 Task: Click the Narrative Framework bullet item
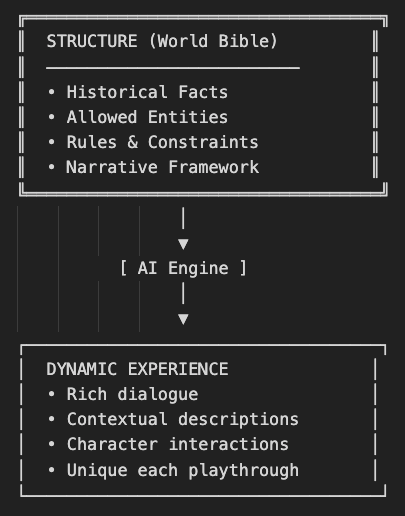pos(153,167)
